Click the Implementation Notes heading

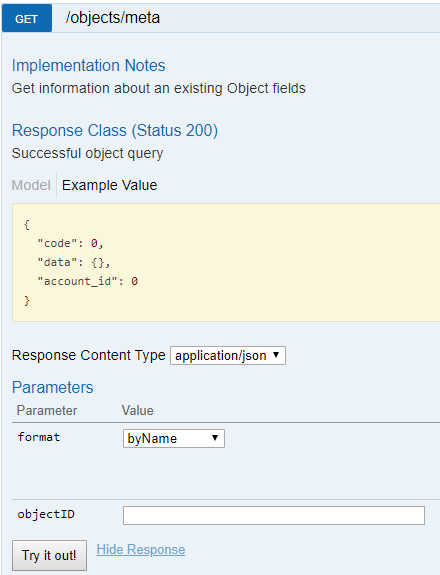[88, 66]
